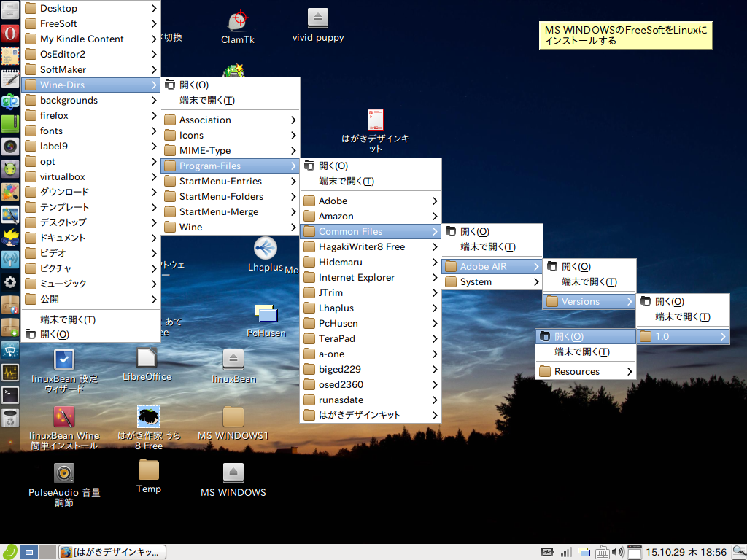Screen dimensions: 747x560
Task: Open the package icon with music badge
Action: [x=10, y=305]
